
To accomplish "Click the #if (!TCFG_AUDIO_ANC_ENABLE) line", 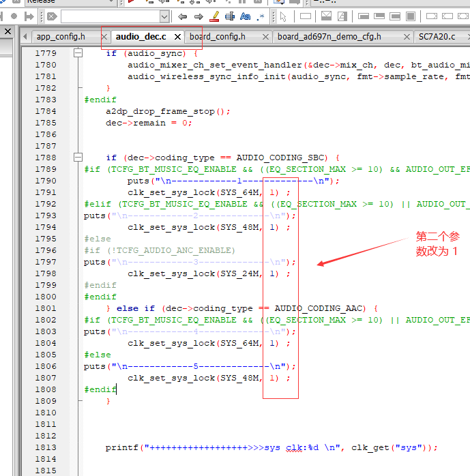I will click(160, 250).
